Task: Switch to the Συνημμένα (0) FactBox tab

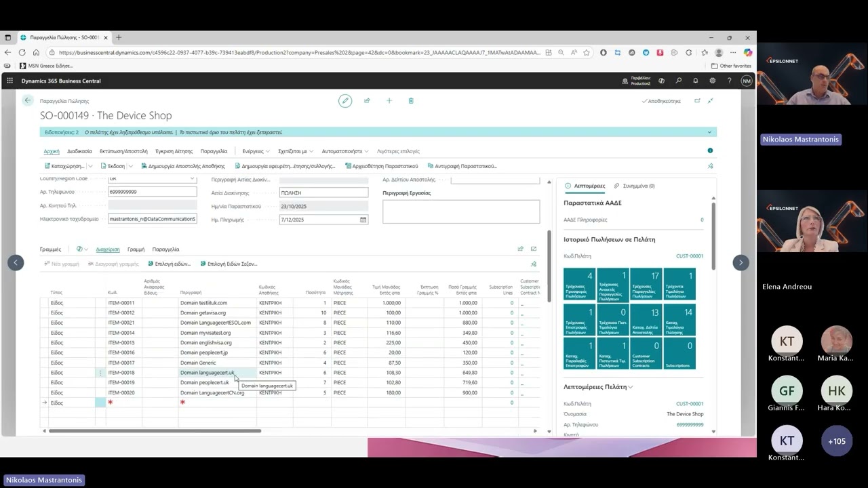Action: click(634, 186)
